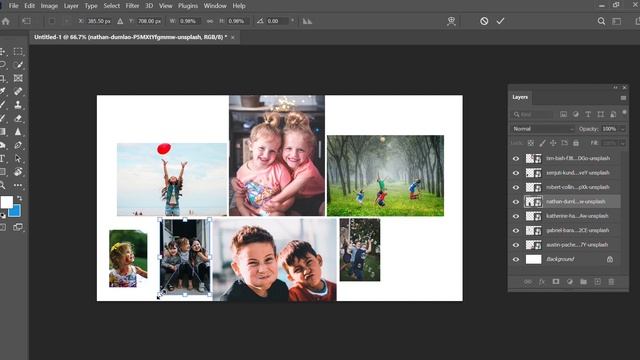
Task: Select the Path Selection arrow tool
Action: [18, 158]
